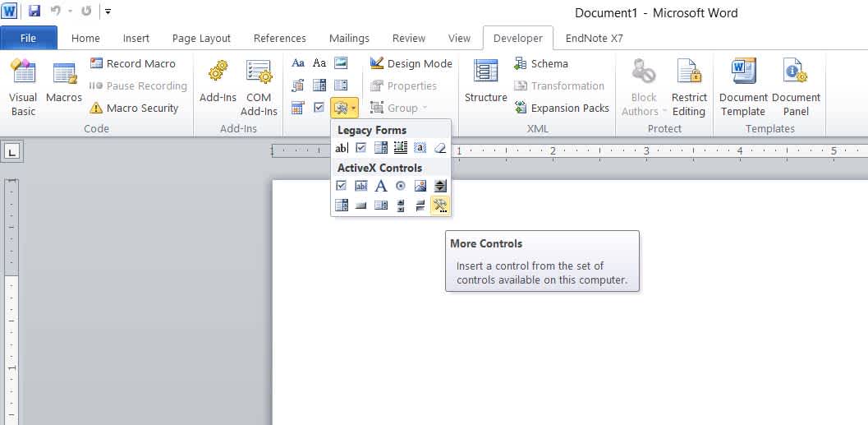The height and width of the screenshot is (425, 868).
Task: Insert ActiveX Label control
Action: (x=381, y=186)
